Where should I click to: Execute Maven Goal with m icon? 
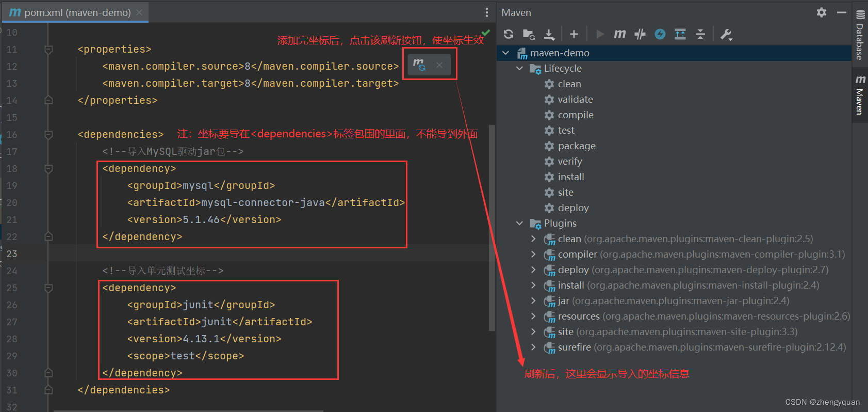coord(620,34)
